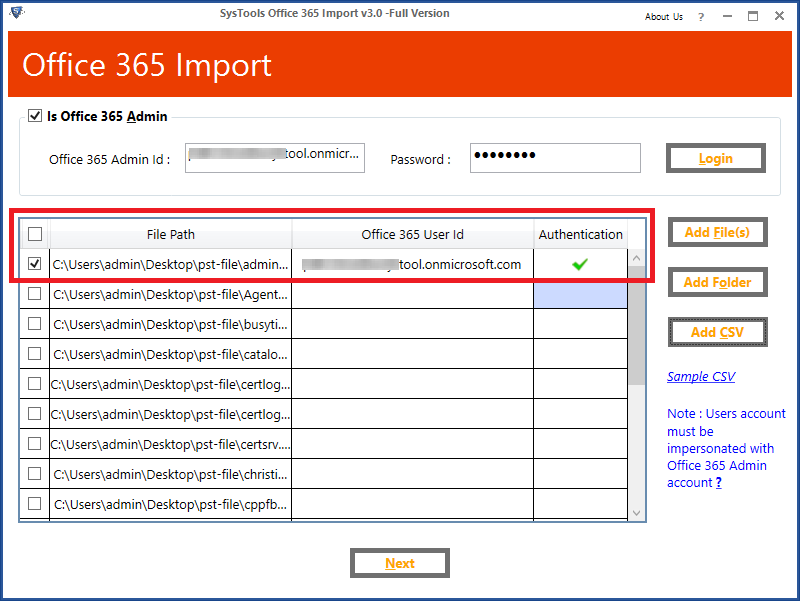
Task: Check the certsrv pst-file row checkbox
Action: coord(35,443)
